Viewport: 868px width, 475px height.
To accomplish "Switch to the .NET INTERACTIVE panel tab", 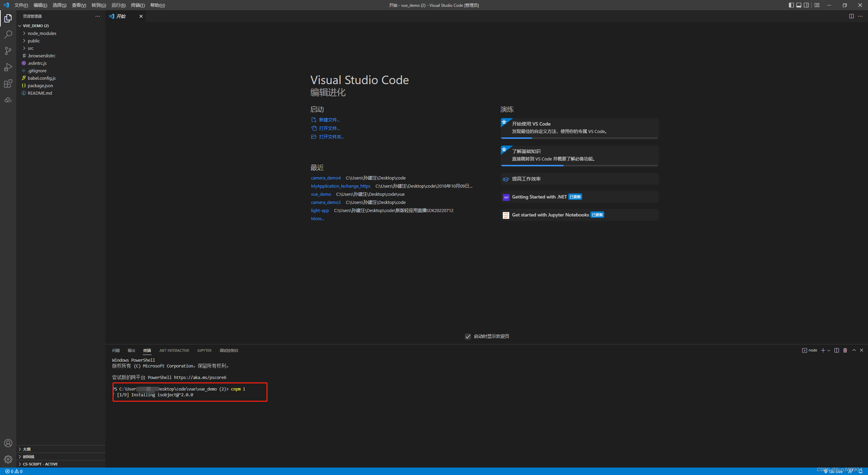I will pyautogui.click(x=174, y=350).
